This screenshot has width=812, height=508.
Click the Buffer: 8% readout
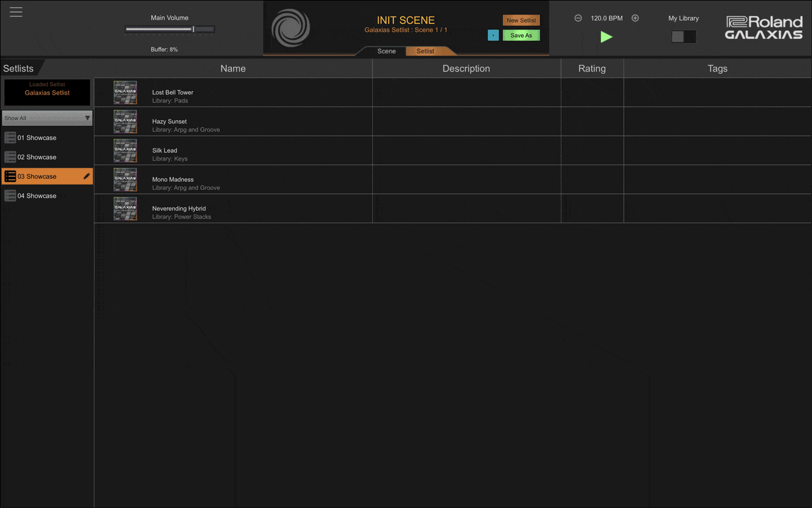tap(164, 49)
